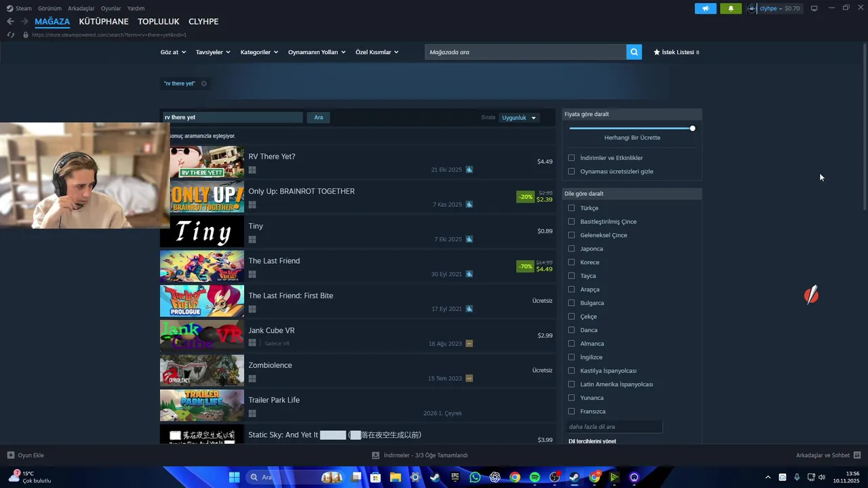Open the İstek Listesi wishlist link
The width and height of the screenshot is (868, 488).
(x=676, y=52)
